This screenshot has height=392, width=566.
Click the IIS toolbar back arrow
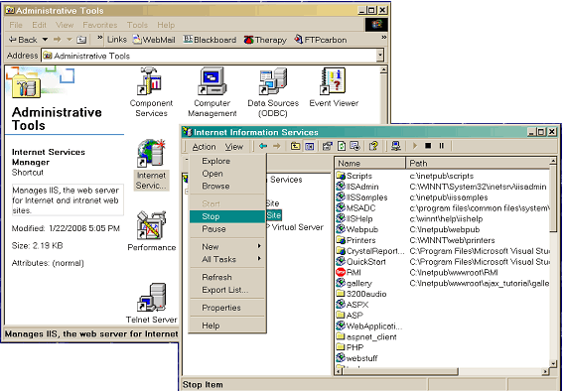coord(263,146)
